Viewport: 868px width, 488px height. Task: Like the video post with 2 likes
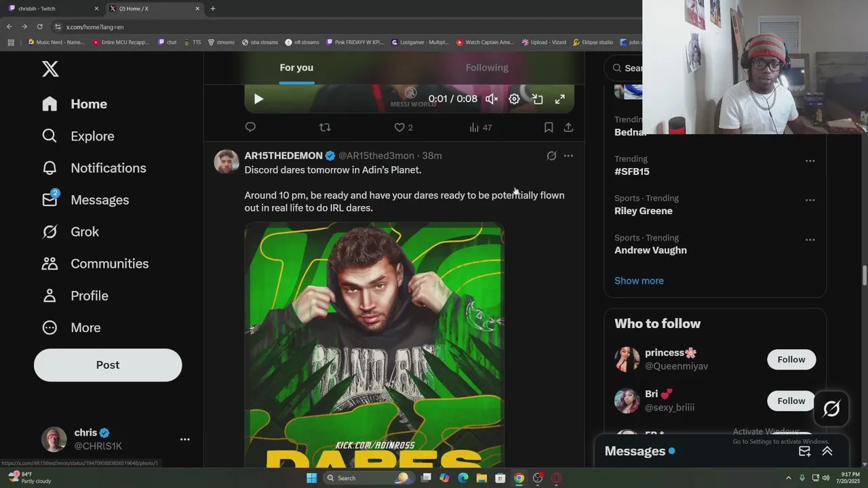[403, 127]
